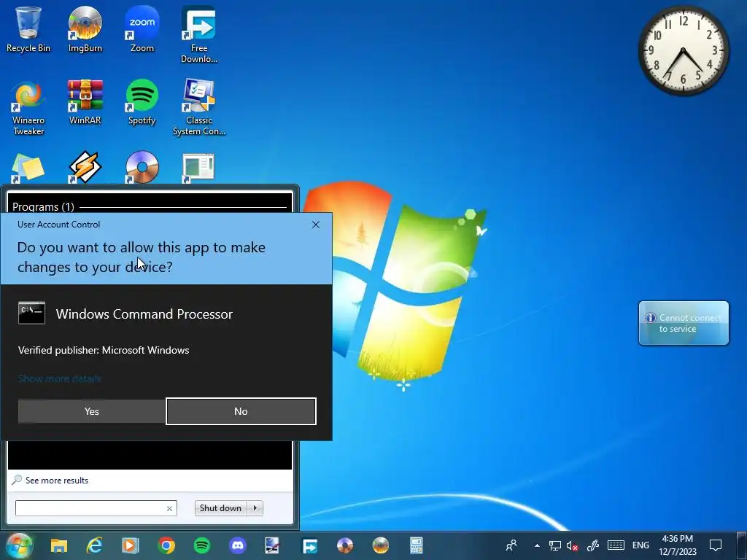Click the taskbar clock showing 4:36 PM

(678, 545)
